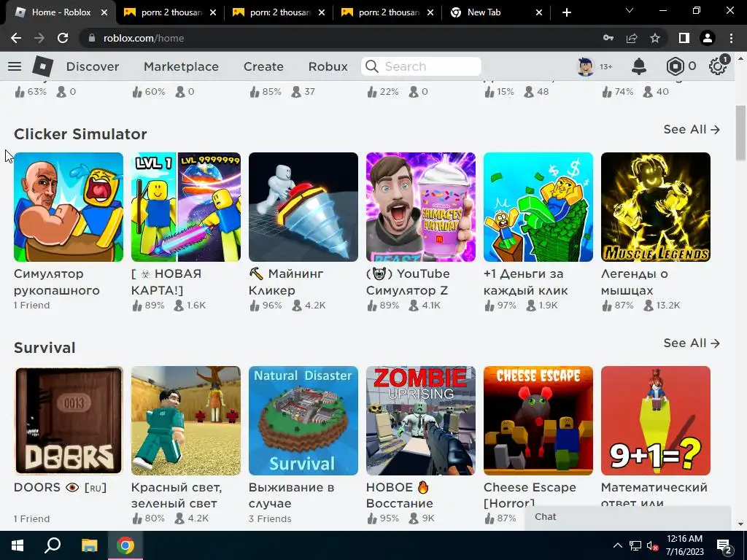Click the Survival section heading
This screenshot has width=747, height=560.
pos(44,348)
